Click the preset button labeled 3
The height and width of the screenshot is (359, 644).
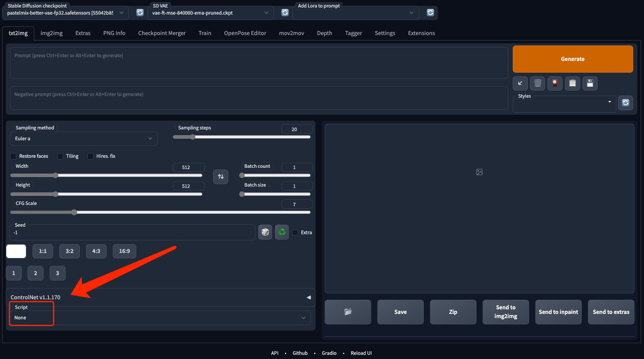[x=57, y=273]
